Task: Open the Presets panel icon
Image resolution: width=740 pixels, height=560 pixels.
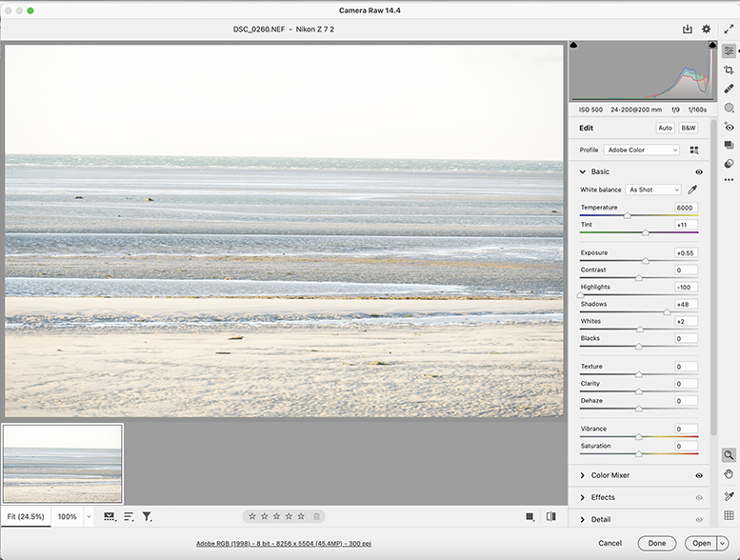Action: coord(729,163)
